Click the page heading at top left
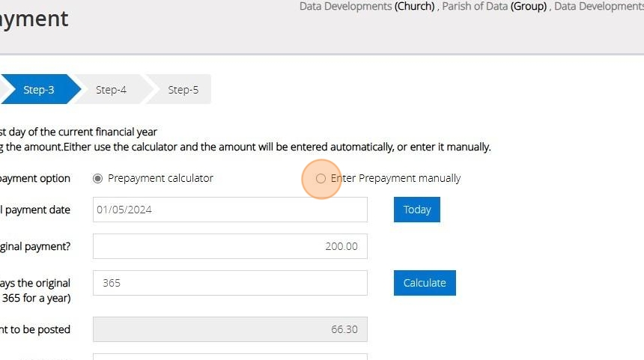 click(34, 19)
